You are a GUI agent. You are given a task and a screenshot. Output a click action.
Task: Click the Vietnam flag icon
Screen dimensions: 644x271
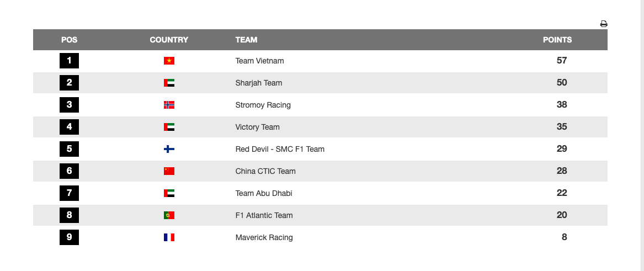click(169, 61)
